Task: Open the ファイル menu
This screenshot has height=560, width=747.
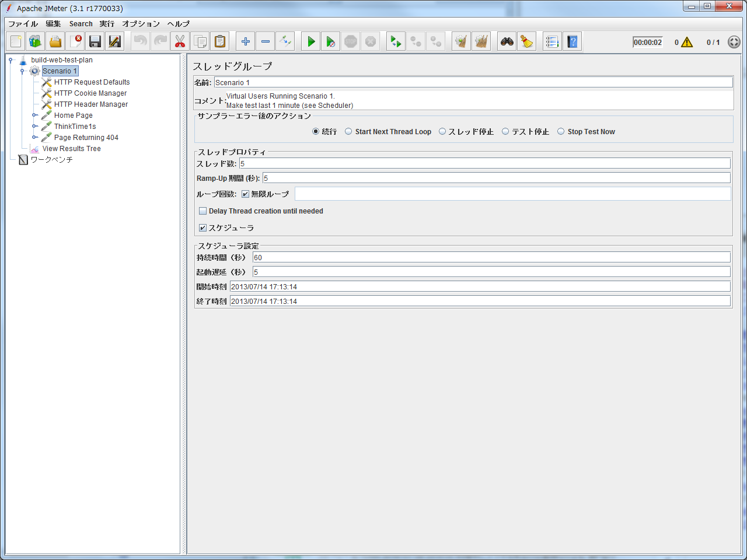Action: pyautogui.click(x=23, y=24)
